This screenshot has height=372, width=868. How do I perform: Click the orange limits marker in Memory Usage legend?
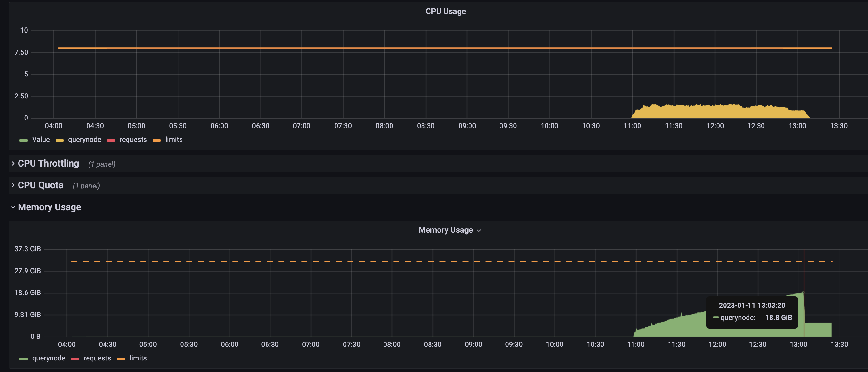coord(121,358)
